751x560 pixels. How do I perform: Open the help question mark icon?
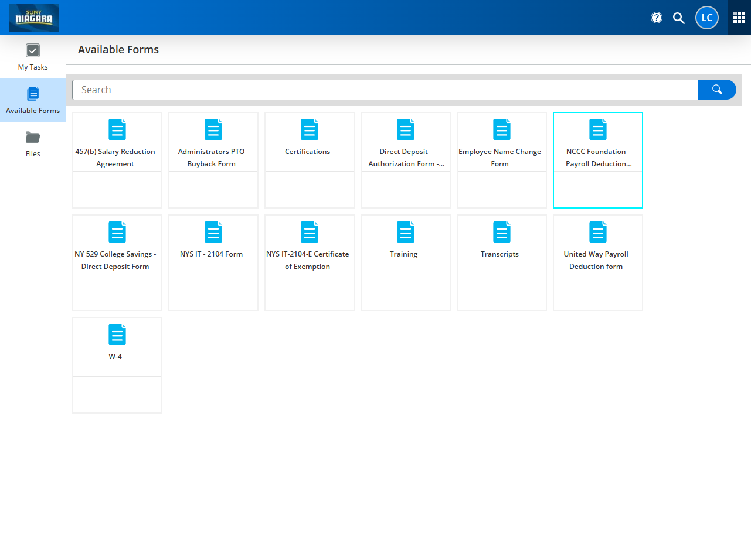[x=657, y=18]
